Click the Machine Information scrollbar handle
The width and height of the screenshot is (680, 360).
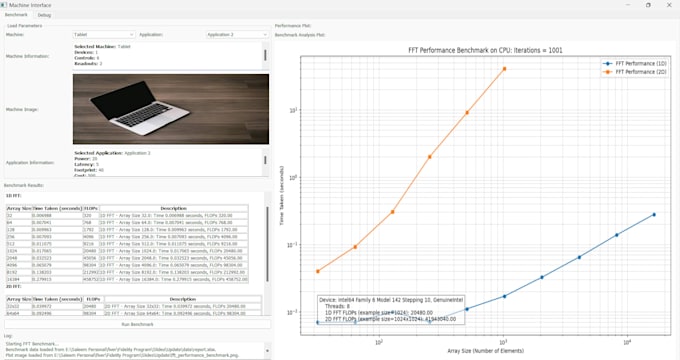click(x=265, y=55)
